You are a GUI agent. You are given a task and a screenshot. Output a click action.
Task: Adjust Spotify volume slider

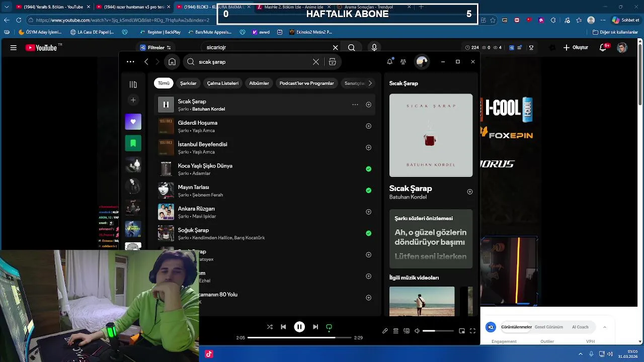coord(438,331)
